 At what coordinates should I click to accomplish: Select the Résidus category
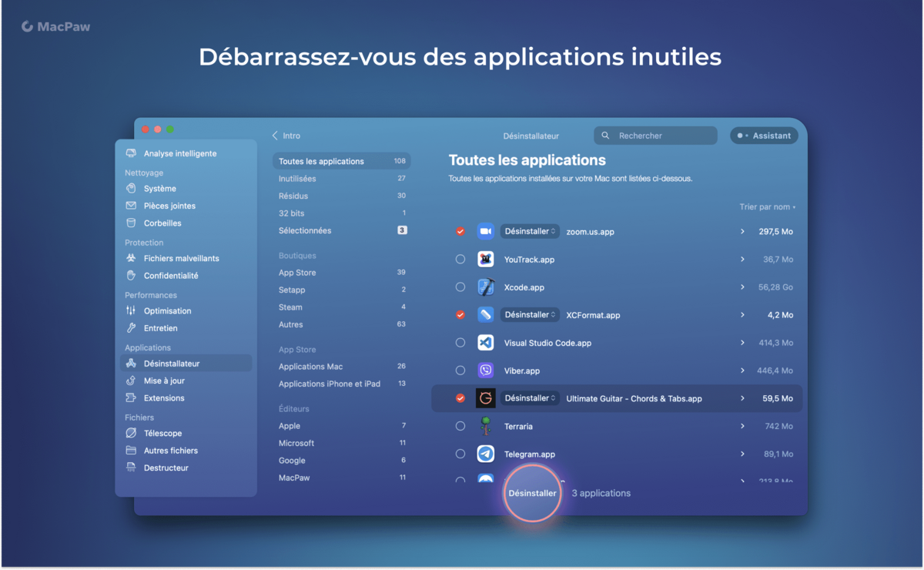pyautogui.click(x=342, y=196)
